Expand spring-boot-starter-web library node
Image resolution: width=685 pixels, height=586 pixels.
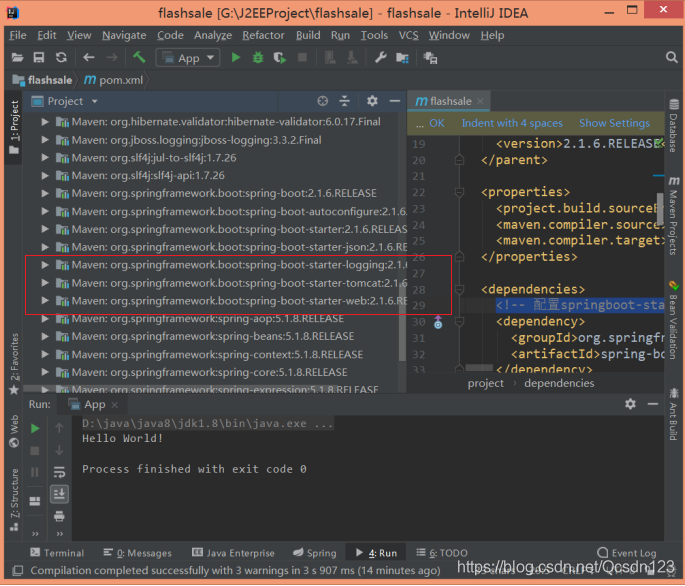(x=45, y=301)
